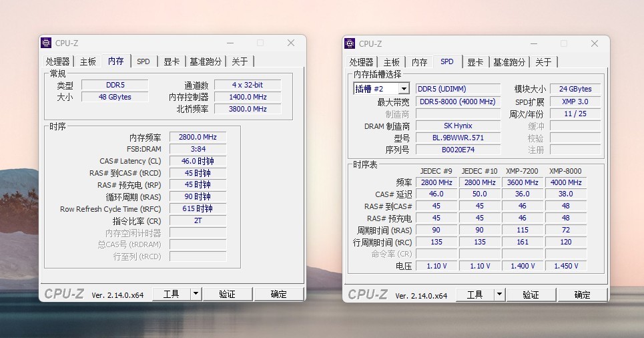
Task: Open 显卡 tab in left CPU-Z window
Action: pyautogui.click(x=172, y=61)
